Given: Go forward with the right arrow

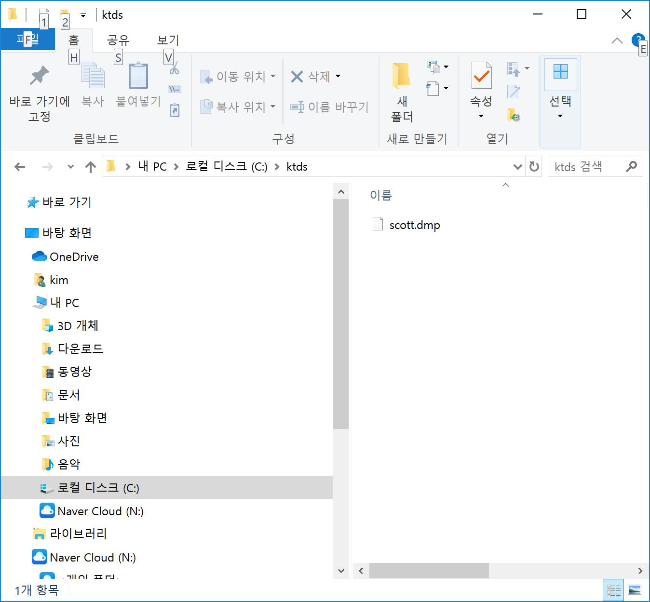Looking at the screenshot, I should (48, 167).
